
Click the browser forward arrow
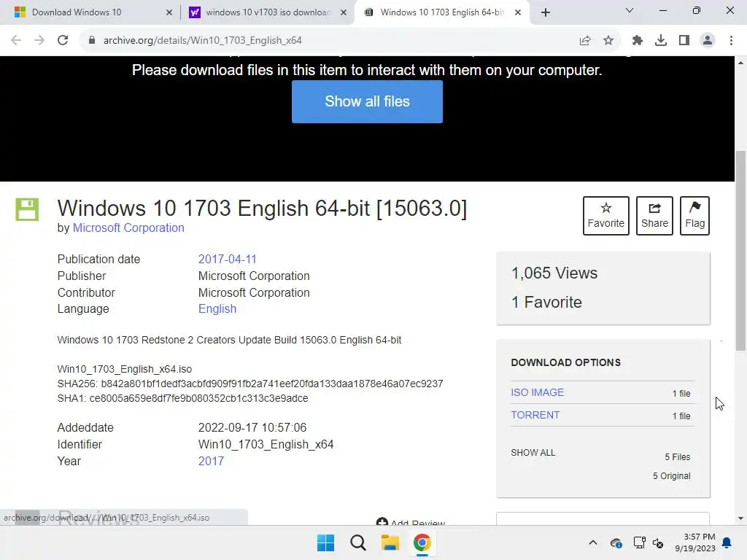39,41
